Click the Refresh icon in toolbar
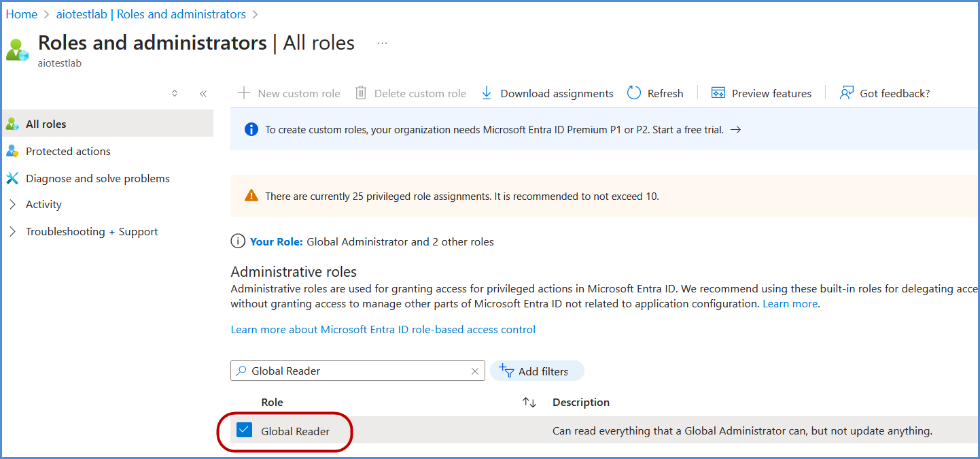Screen dimensions: 980x459 coord(634,93)
